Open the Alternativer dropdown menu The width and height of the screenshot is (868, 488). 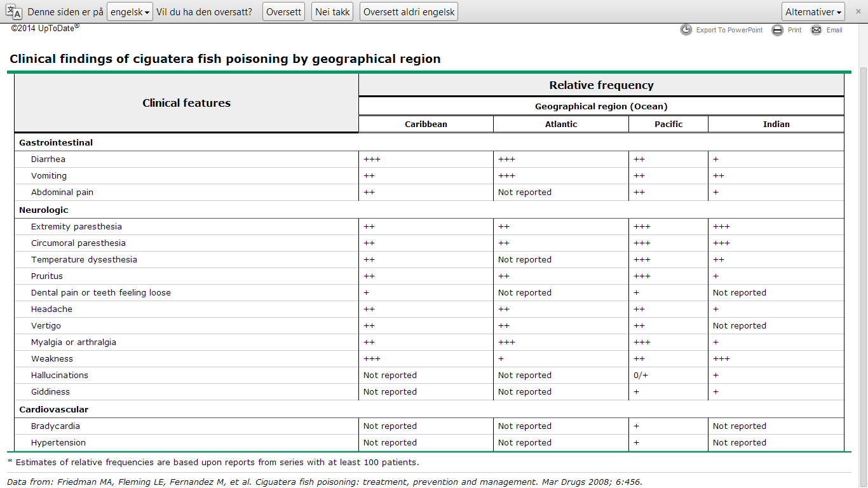(813, 11)
